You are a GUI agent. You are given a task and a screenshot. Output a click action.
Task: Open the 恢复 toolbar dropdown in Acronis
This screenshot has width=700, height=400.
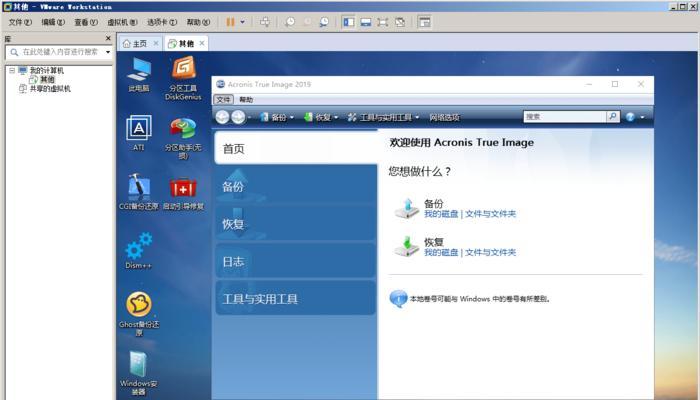pyautogui.click(x=321, y=117)
